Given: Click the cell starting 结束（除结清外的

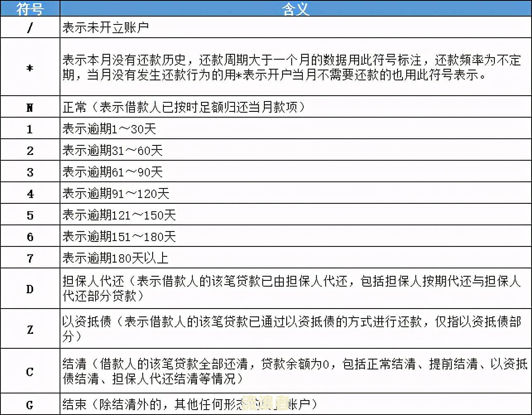Looking at the screenshot, I should click(296, 404).
